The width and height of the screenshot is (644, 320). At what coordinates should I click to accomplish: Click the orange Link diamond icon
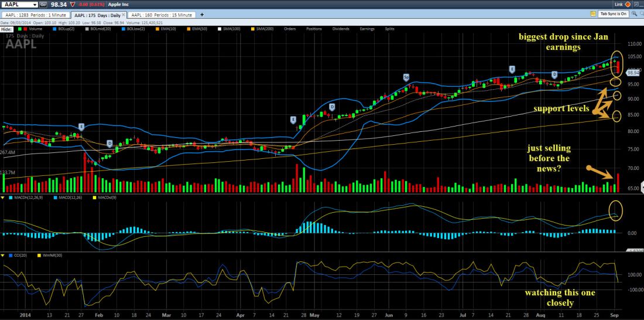[628, 5]
